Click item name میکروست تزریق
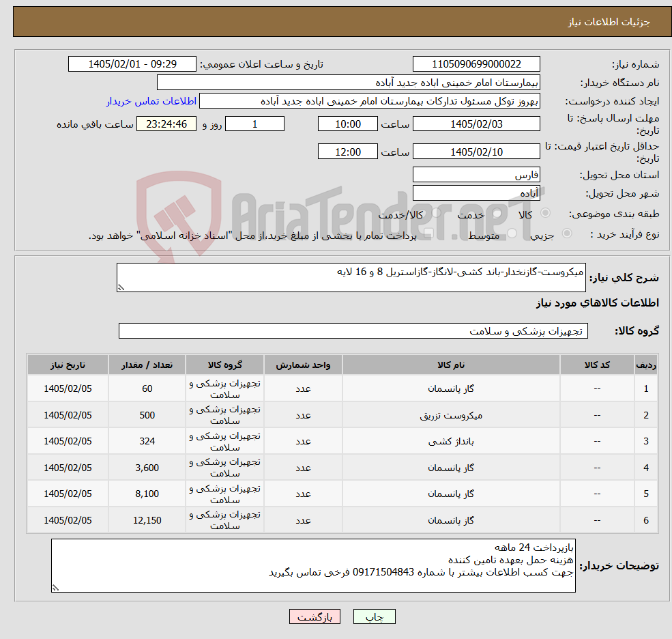The height and width of the screenshot is (639, 672). pos(451,415)
